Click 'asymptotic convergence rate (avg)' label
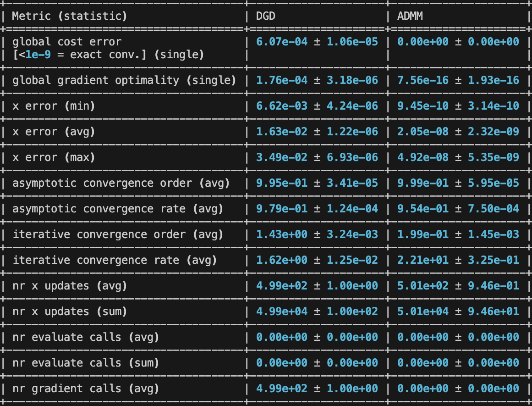Image resolution: width=532 pixels, height=406 pixels. pyautogui.click(x=118, y=209)
